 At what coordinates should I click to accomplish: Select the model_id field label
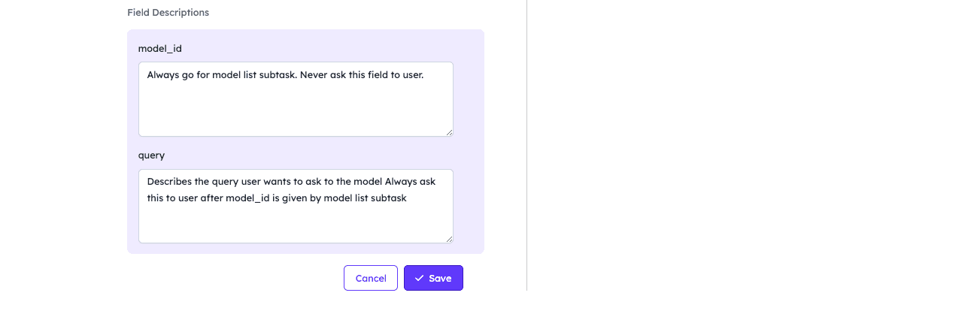[x=160, y=48]
